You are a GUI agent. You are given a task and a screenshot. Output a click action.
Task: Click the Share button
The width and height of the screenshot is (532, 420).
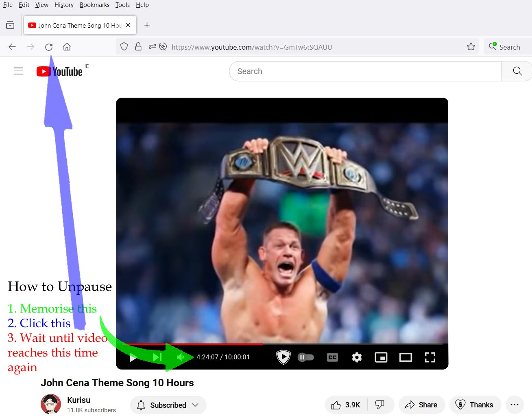(421, 405)
